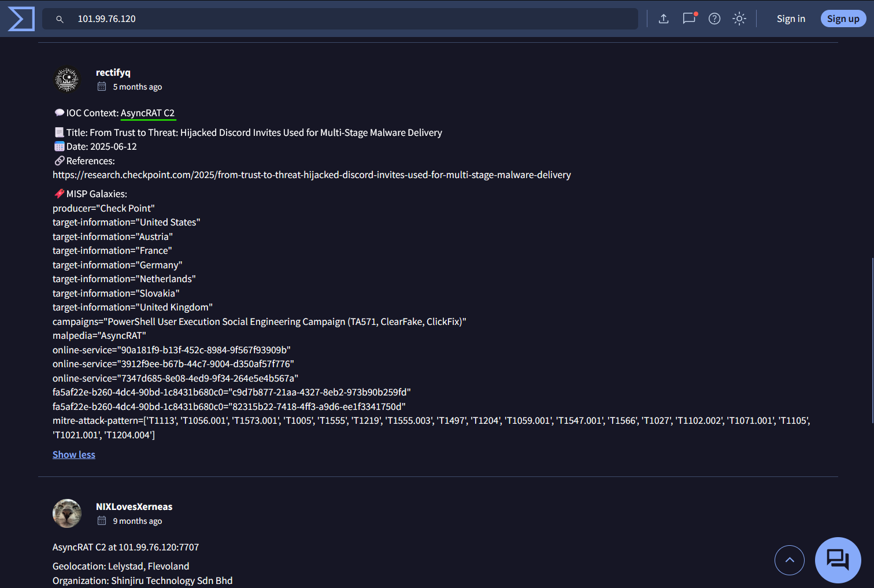This screenshot has height=588, width=874.
Task: Open the help question mark icon
Action: click(714, 19)
